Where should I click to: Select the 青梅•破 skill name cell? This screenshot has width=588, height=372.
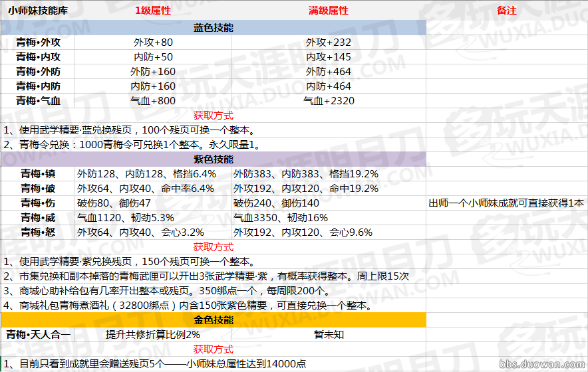tap(38, 189)
